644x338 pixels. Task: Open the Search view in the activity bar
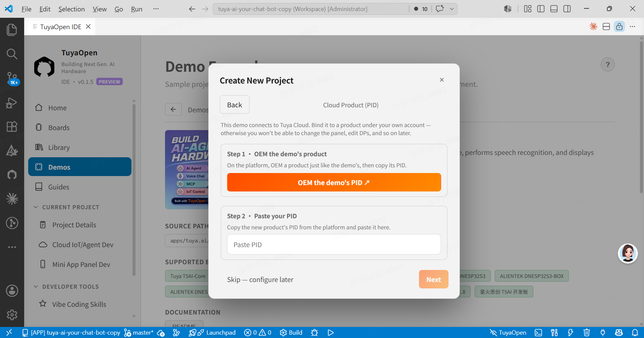12,54
